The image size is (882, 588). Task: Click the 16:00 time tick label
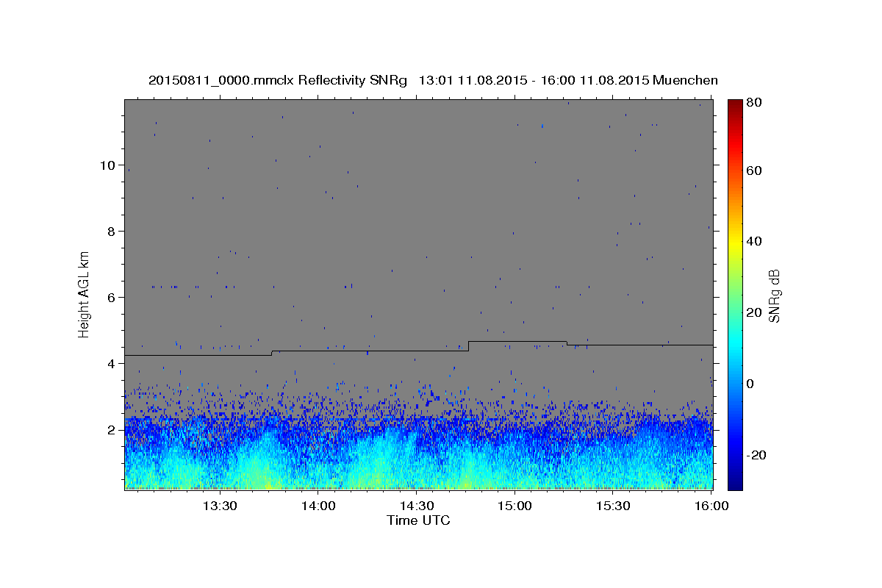click(711, 506)
